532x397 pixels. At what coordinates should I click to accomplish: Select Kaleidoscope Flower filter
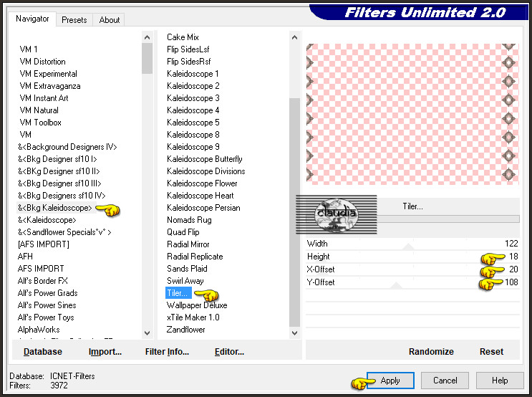point(202,183)
